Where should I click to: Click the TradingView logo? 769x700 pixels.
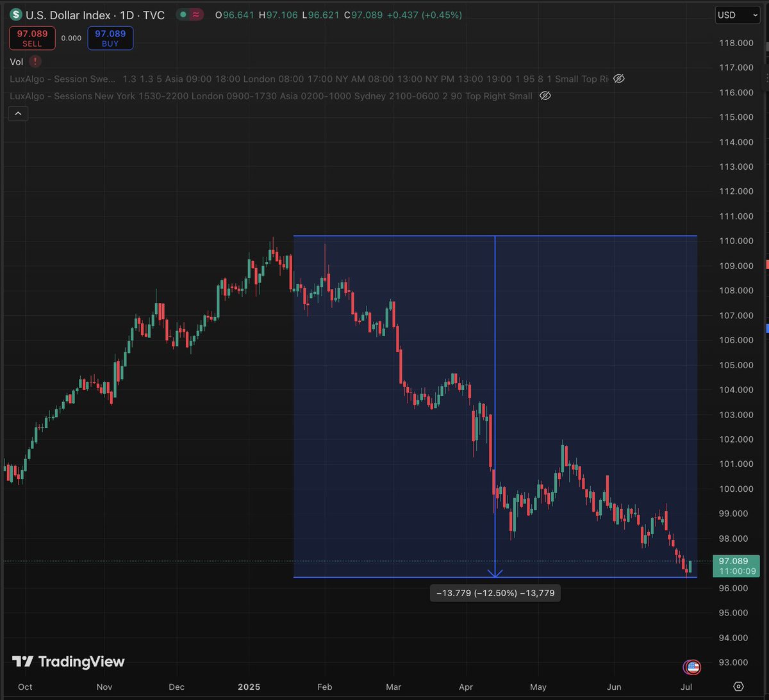pos(69,662)
